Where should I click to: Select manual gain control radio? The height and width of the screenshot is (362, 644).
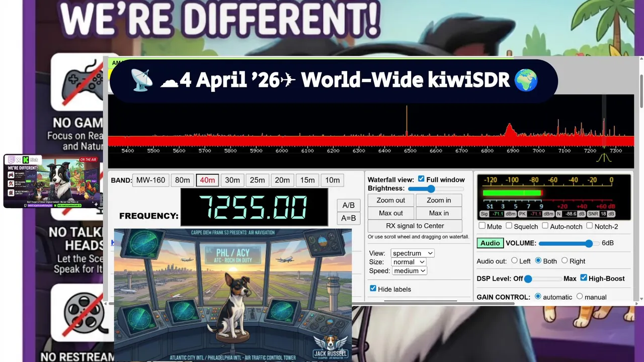point(580,296)
